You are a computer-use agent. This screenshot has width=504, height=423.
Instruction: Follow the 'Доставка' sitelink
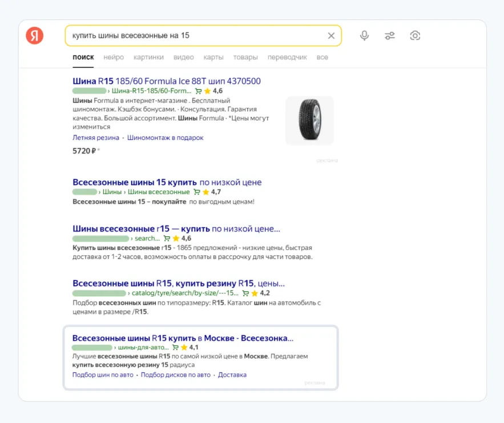pos(232,375)
